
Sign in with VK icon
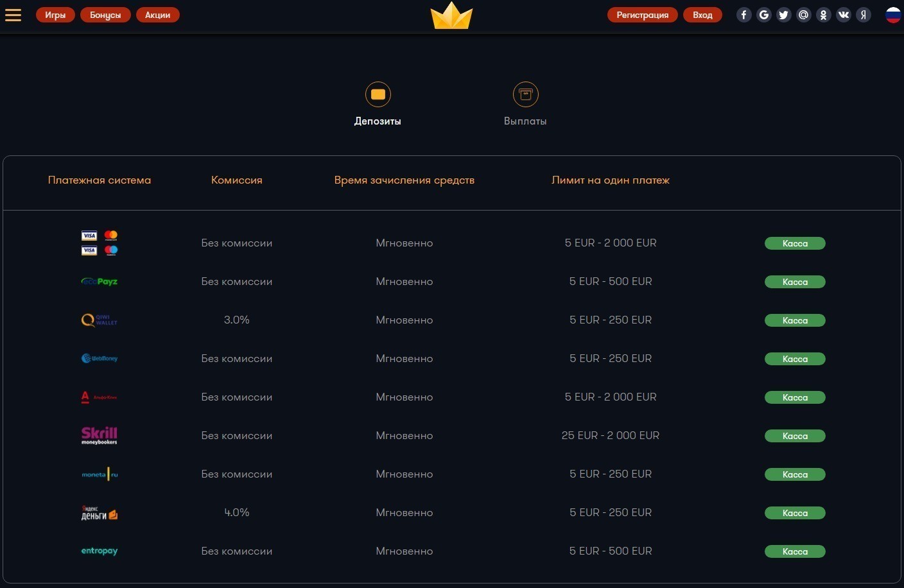844,15
